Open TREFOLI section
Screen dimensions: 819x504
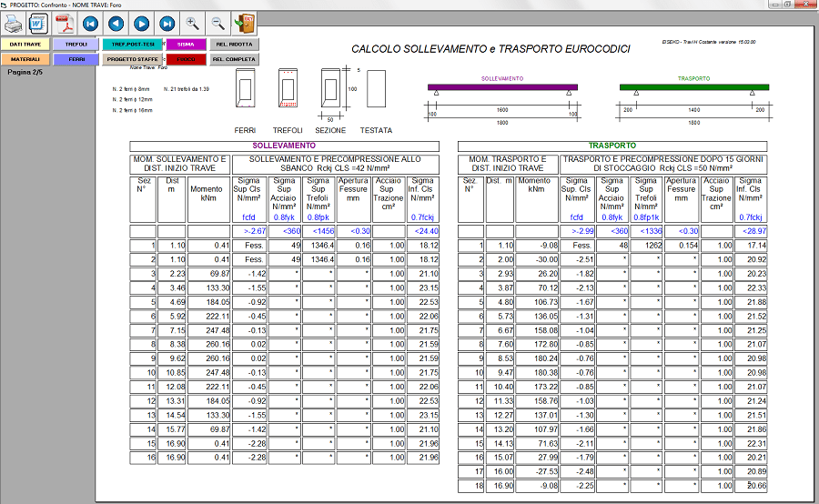76,45
